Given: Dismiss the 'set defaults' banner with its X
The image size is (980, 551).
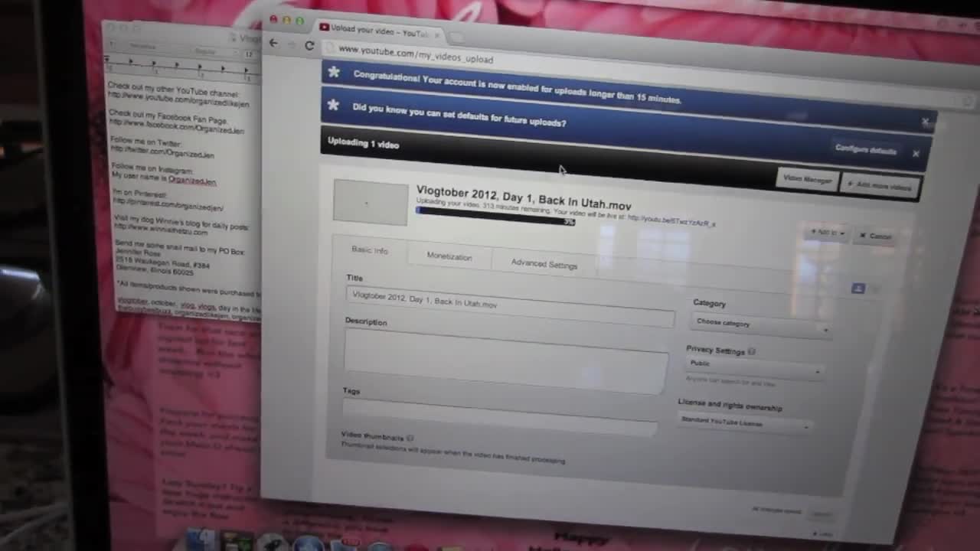Looking at the screenshot, I should click(x=916, y=154).
